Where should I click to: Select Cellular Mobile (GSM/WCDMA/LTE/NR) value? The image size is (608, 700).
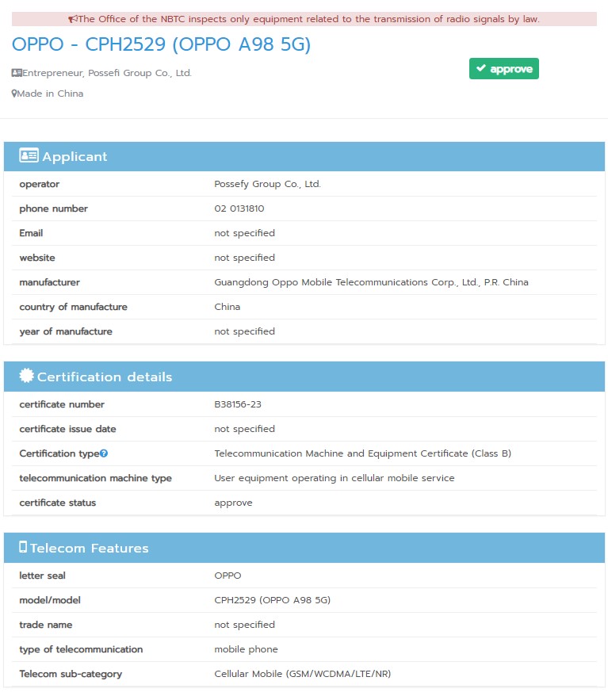(x=303, y=674)
